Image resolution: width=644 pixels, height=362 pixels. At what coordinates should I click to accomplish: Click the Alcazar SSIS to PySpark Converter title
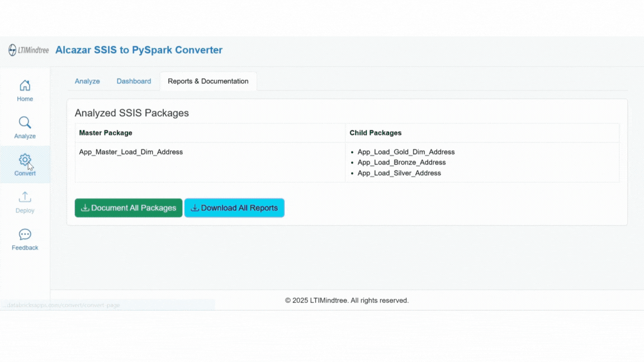pyautogui.click(x=139, y=50)
